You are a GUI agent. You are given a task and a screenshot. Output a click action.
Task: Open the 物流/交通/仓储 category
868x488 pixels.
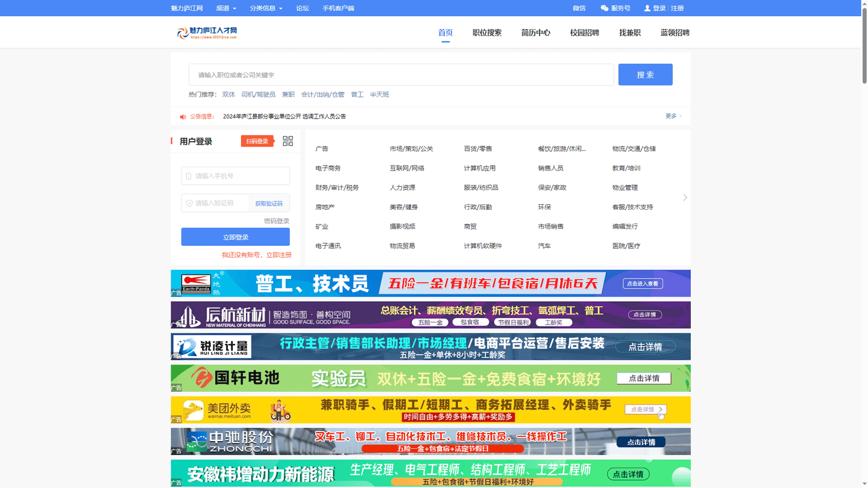point(634,149)
